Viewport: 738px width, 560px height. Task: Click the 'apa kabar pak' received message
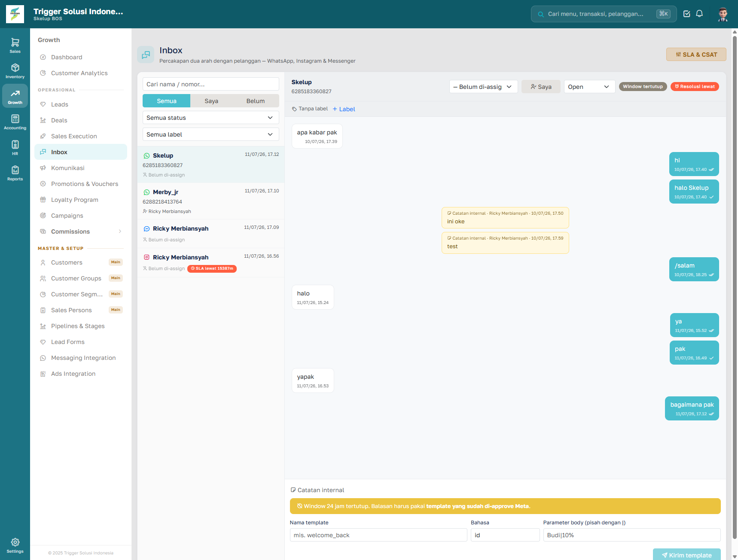[317, 136]
